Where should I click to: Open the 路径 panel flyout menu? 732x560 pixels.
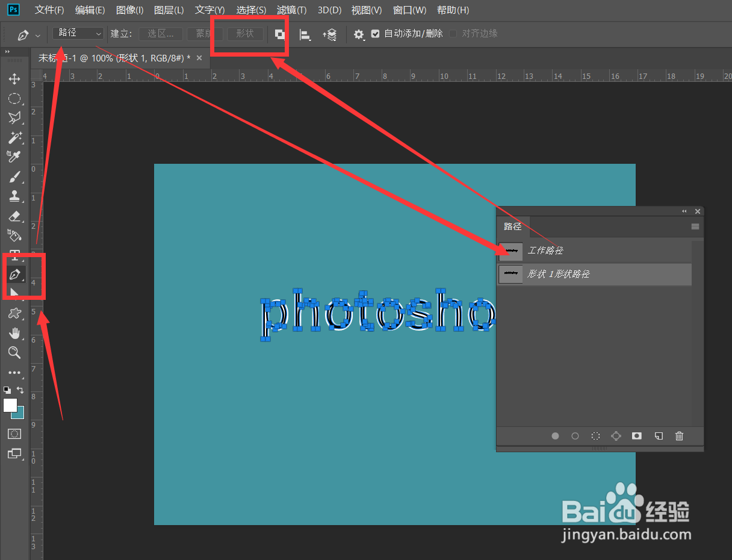(695, 226)
